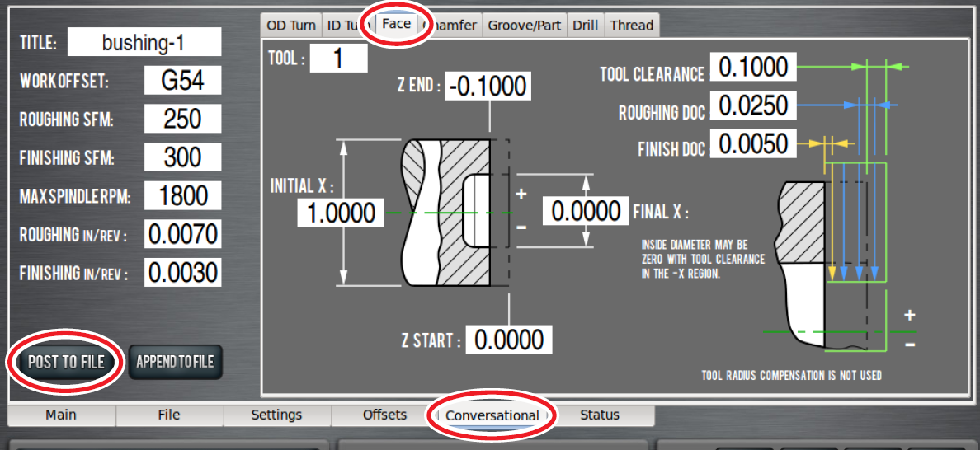Click the Max Spindle RPM field

(182, 196)
